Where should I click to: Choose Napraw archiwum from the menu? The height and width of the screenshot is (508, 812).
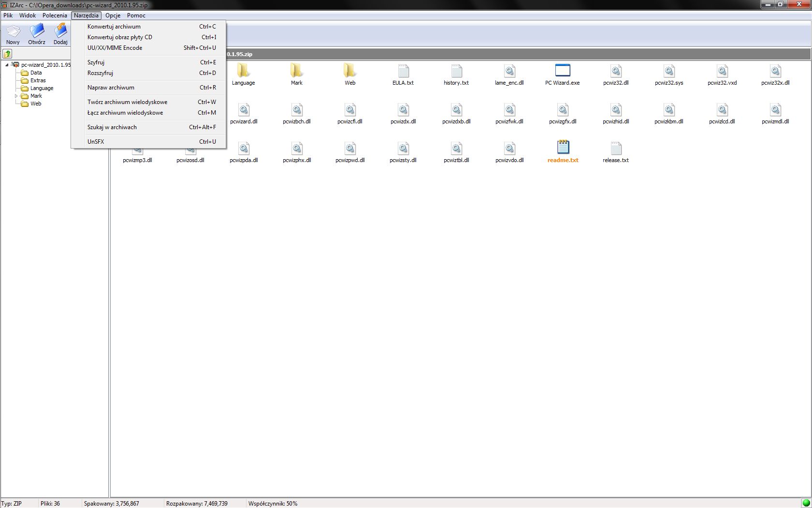(148, 88)
